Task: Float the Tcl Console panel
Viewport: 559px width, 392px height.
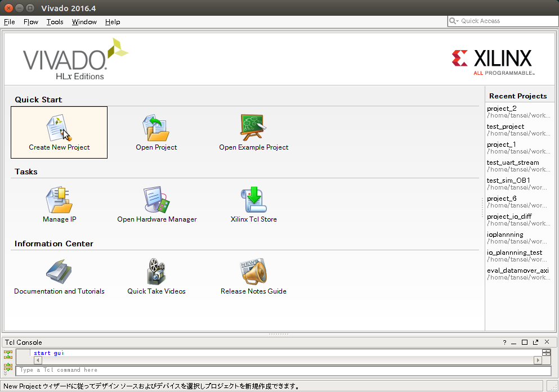Action: coord(535,342)
